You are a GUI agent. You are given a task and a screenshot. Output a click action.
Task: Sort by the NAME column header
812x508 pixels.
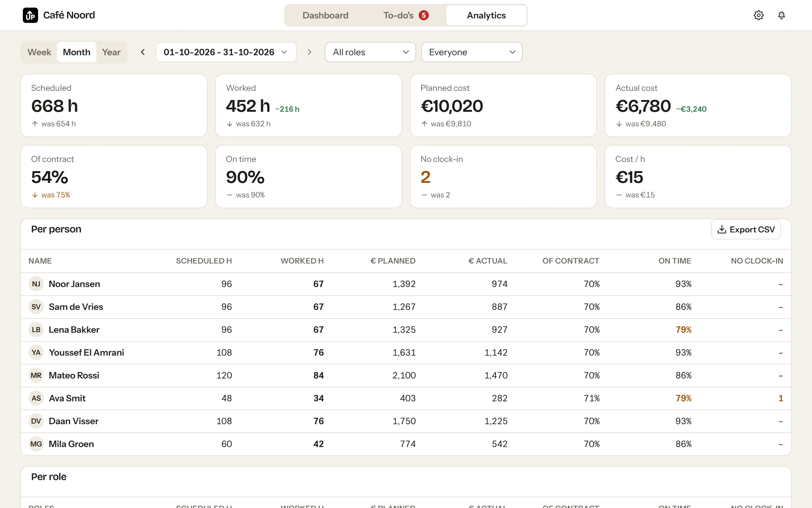40,261
